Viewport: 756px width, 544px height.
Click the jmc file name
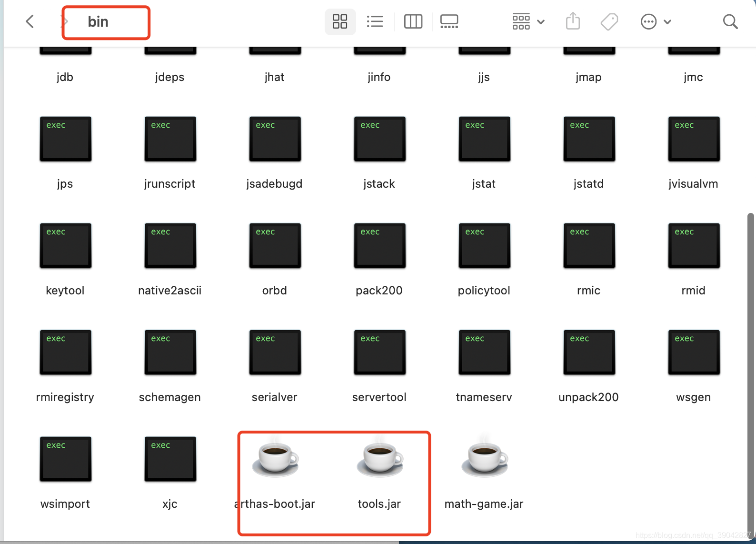coord(693,77)
